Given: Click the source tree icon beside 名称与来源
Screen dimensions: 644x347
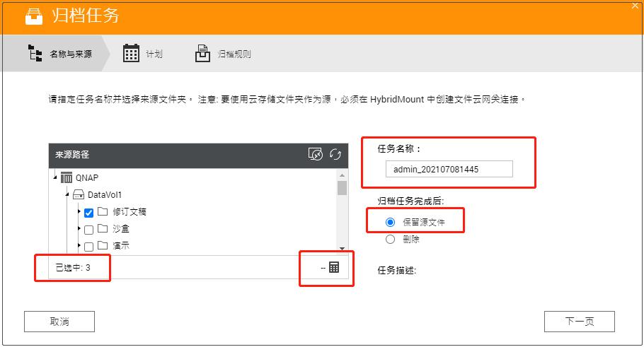Looking at the screenshot, I should coord(35,53).
